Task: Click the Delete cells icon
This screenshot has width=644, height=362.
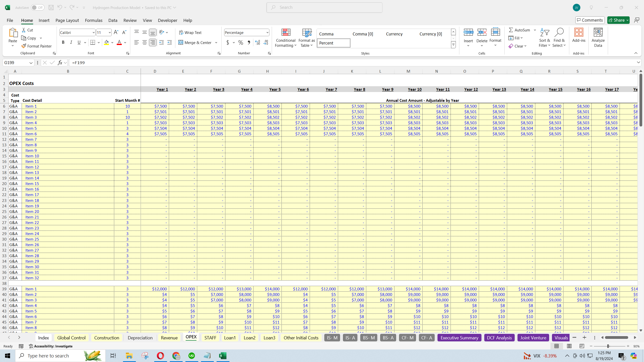Action: point(482,32)
